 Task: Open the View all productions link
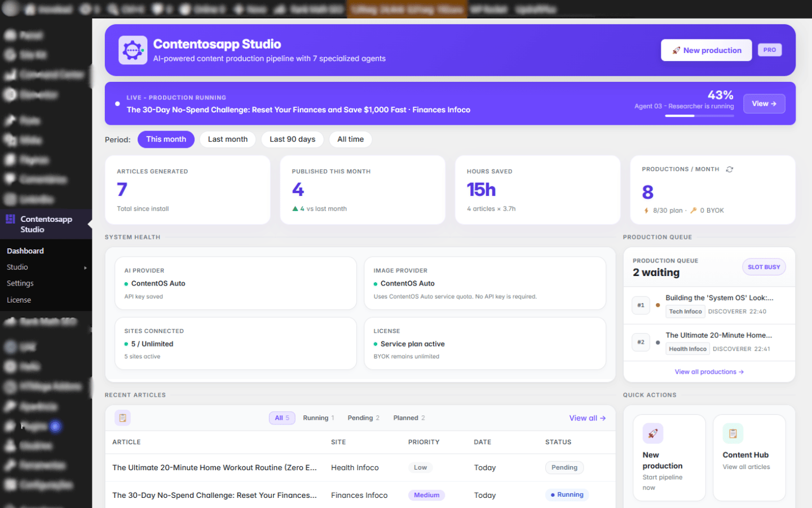coord(709,372)
